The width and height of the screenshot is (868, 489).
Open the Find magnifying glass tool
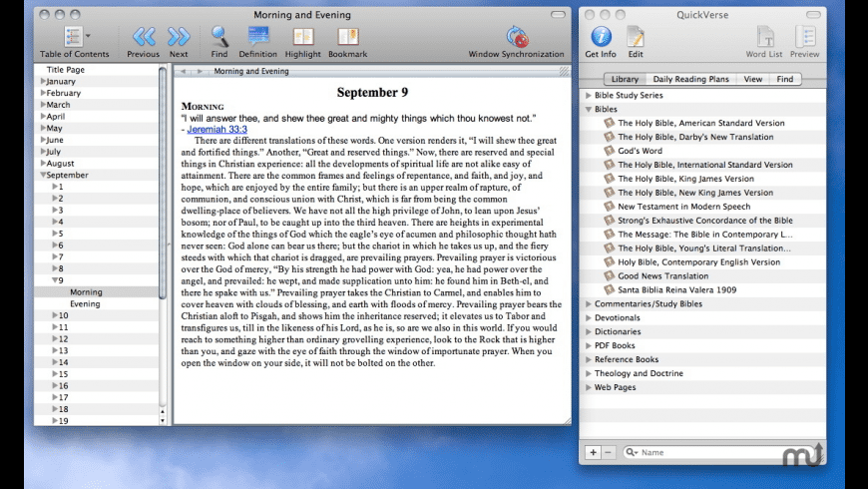point(219,38)
